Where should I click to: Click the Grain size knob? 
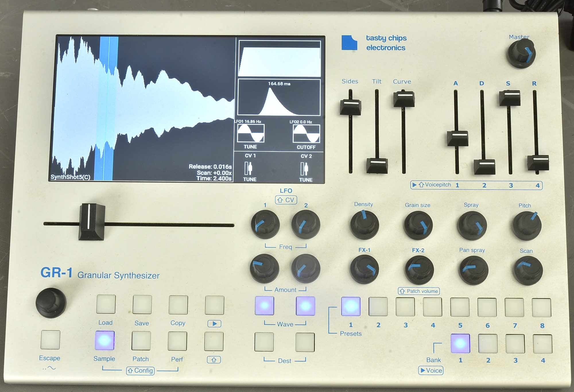[418, 225]
